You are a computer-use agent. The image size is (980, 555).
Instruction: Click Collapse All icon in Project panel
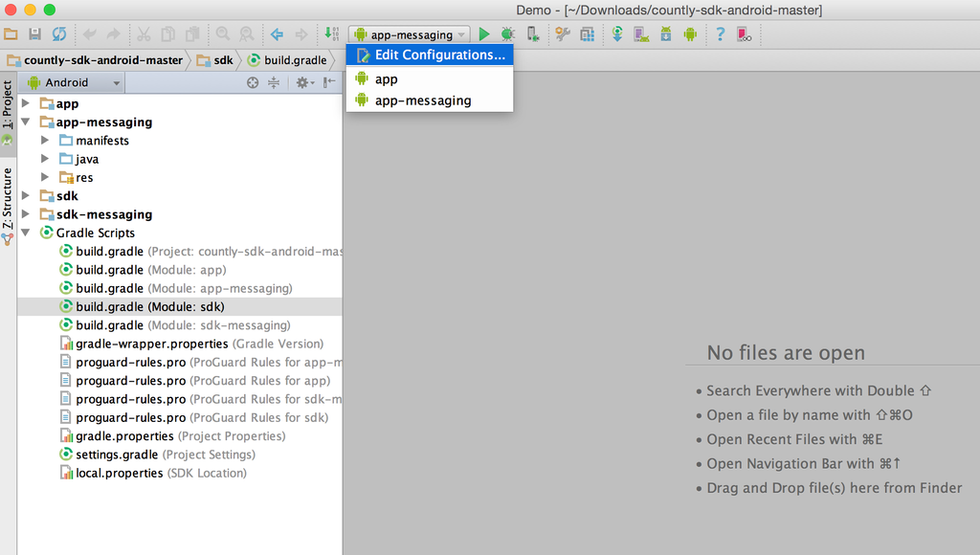(x=274, y=82)
